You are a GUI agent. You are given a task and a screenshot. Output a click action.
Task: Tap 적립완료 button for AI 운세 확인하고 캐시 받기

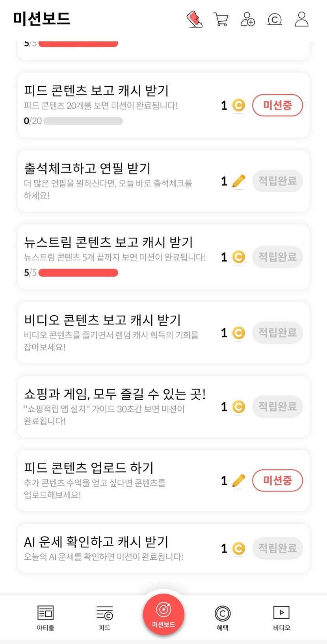277,548
